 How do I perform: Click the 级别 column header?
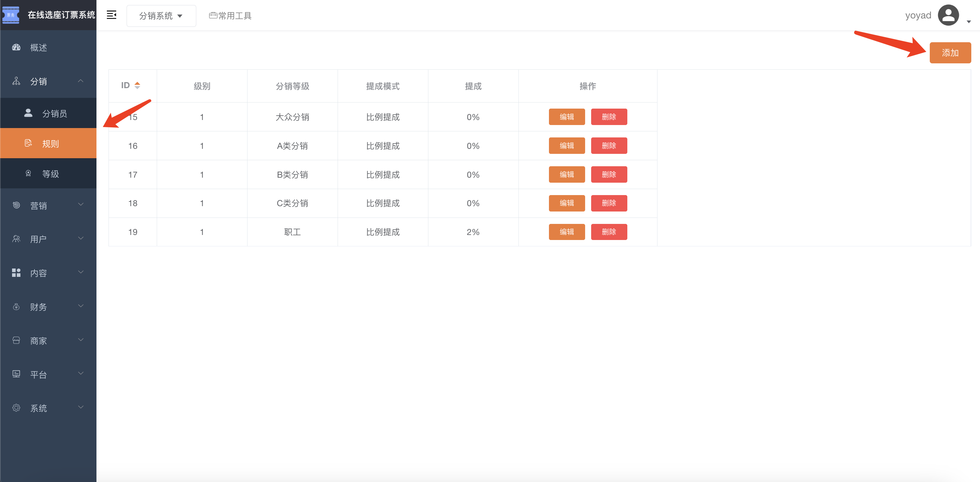202,86
